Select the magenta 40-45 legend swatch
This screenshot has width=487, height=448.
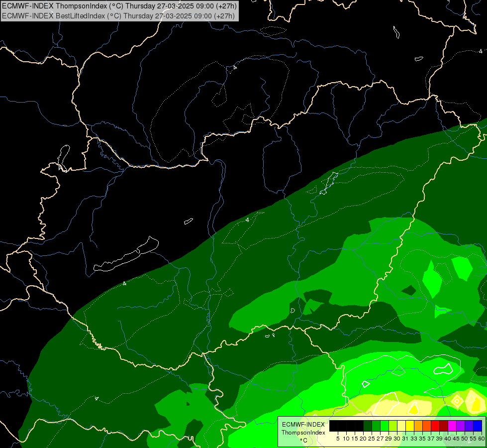452,426
